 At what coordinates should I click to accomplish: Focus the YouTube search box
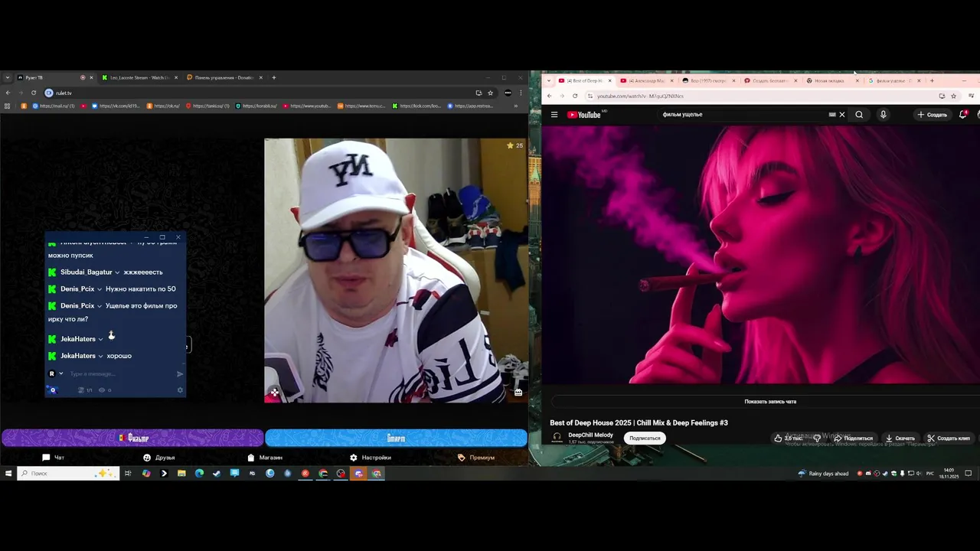[x=743, y=115]
